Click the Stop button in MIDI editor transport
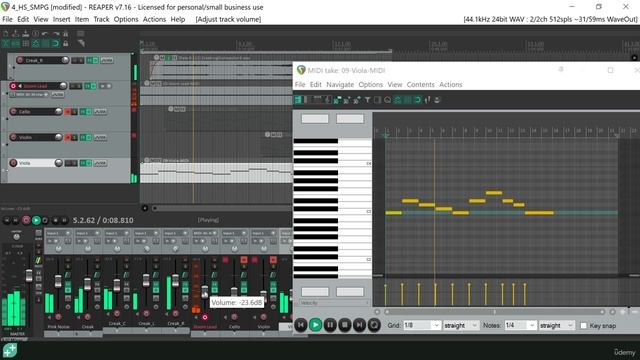The width and height of the screenshot is (640, 360). click(344, 325)
